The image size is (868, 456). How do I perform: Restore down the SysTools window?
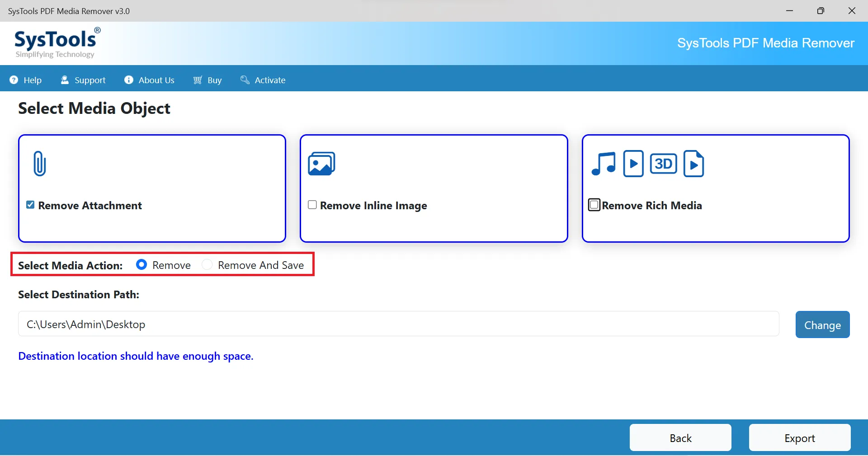click(x=821, y=11)
